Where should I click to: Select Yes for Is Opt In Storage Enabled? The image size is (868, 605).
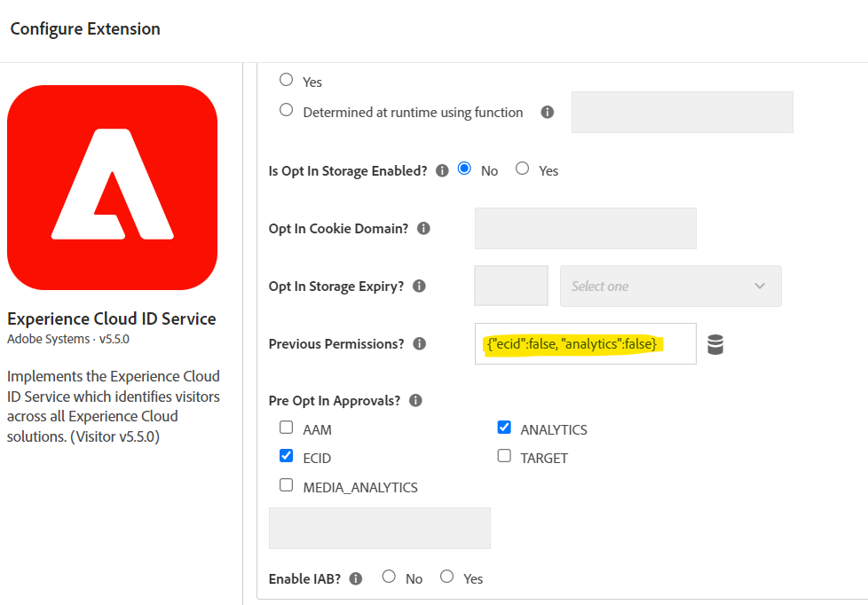point(522,169)
